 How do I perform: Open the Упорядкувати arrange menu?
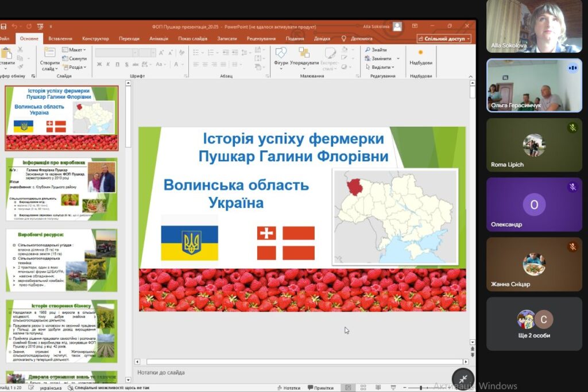(304, 58)
